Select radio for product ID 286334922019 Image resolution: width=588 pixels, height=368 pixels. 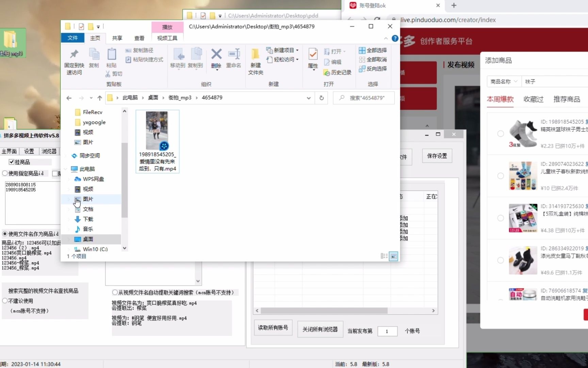tap(501, 260)
